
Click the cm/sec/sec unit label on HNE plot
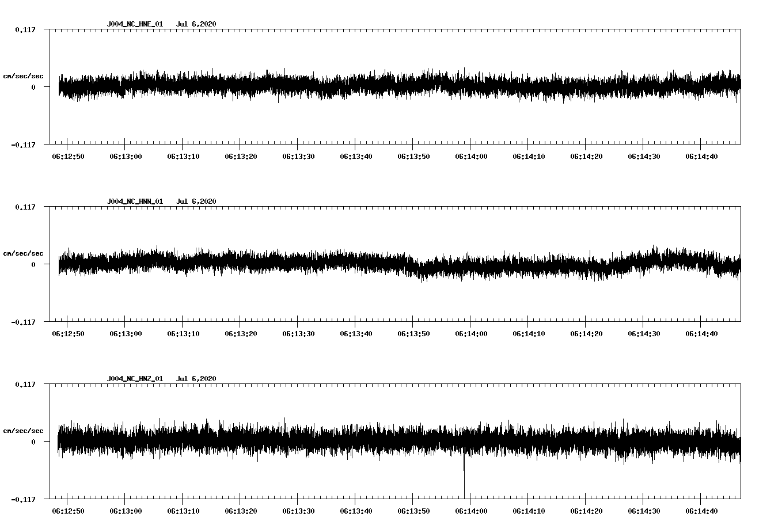pyautogui.click(x=23, y=76)
